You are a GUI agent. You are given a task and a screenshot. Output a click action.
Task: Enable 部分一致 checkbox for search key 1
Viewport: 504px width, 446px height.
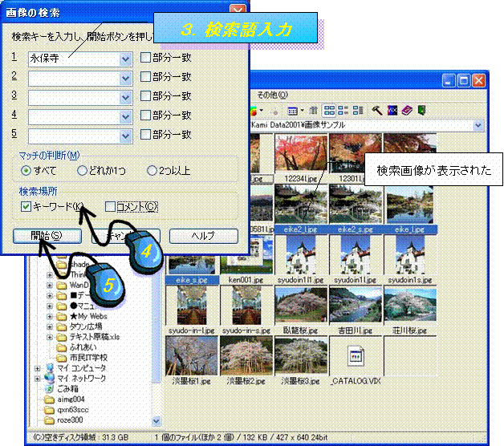(146, 58)
